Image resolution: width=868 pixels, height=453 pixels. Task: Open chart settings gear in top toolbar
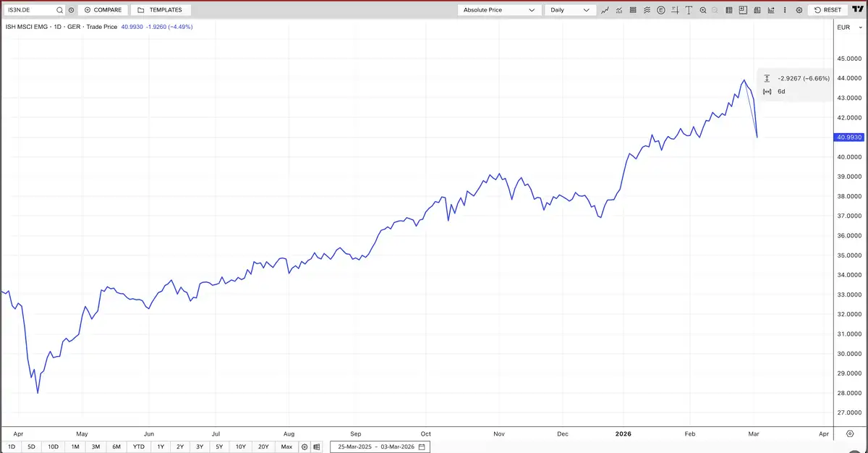pyautogui.click(x=799, y=10)
